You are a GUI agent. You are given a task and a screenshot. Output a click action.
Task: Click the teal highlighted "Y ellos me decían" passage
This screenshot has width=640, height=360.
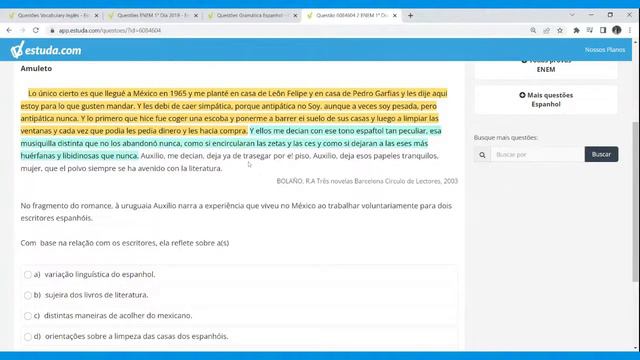click(x=231, y=143)
